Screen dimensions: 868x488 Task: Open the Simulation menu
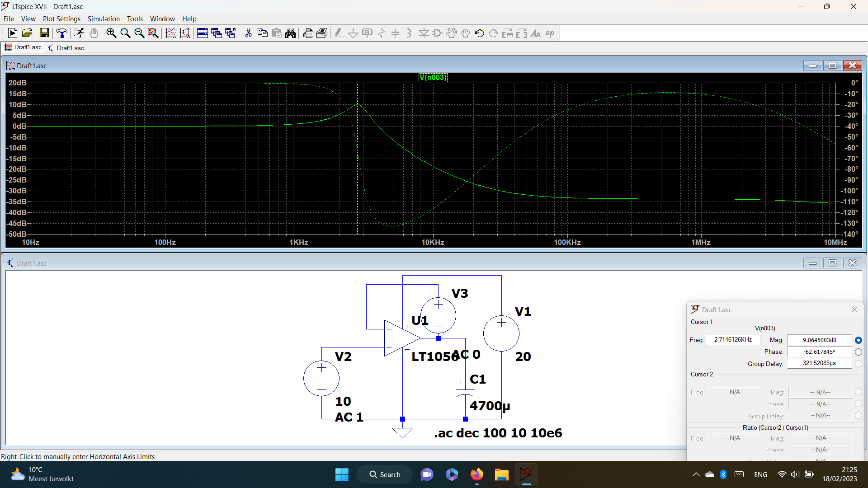104,19
